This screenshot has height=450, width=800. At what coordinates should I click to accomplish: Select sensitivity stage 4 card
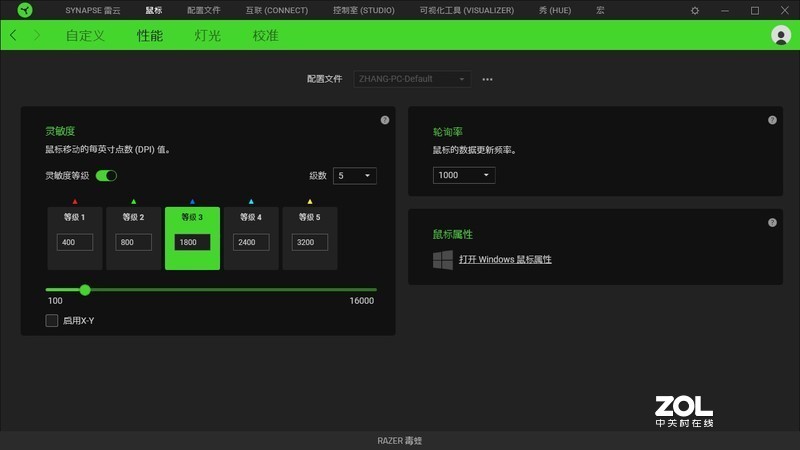(251, 238)
